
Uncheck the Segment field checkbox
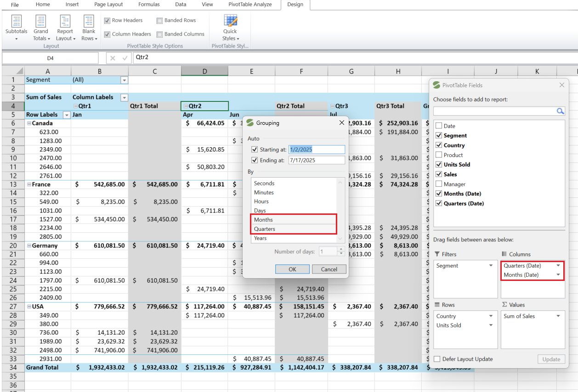(x=439, y=135)
